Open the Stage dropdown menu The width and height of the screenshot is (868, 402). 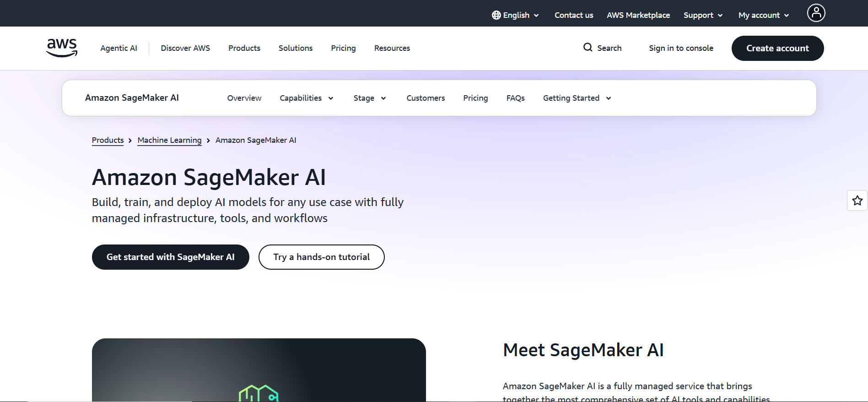coord(369,98)
